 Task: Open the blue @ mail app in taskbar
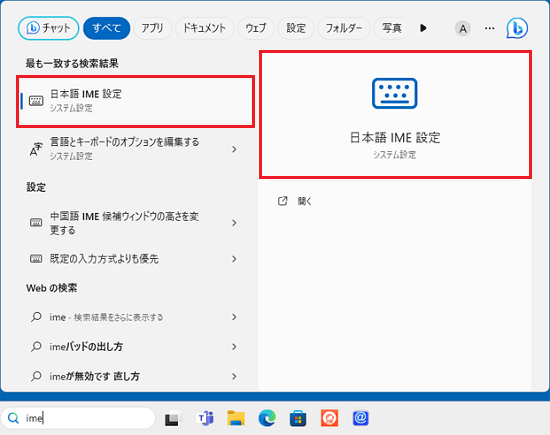coord(361,418)
